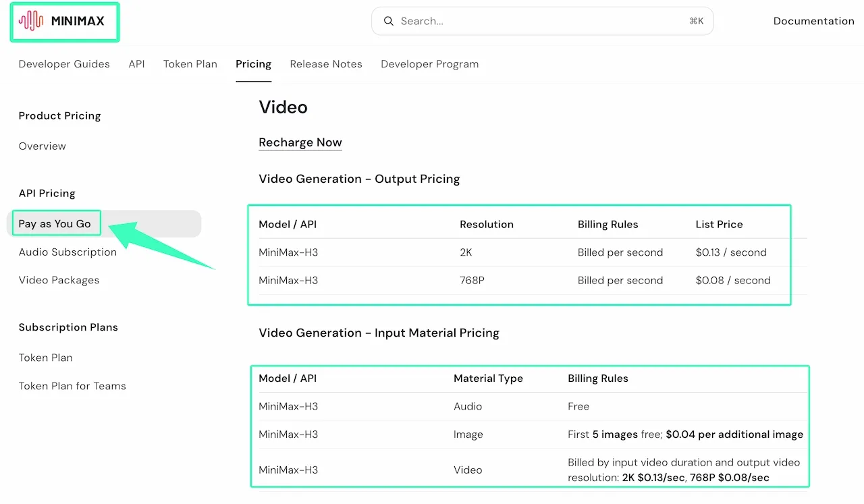
Task: Click the "Video Generation – Output Pricing" heading
Action: (x=359, y=179)
